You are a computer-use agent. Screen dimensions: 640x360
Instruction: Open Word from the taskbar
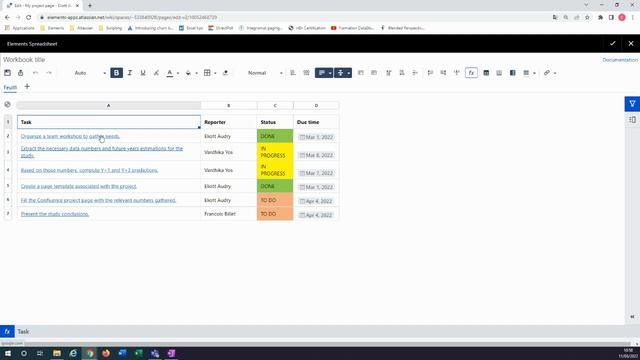(122, 353)
